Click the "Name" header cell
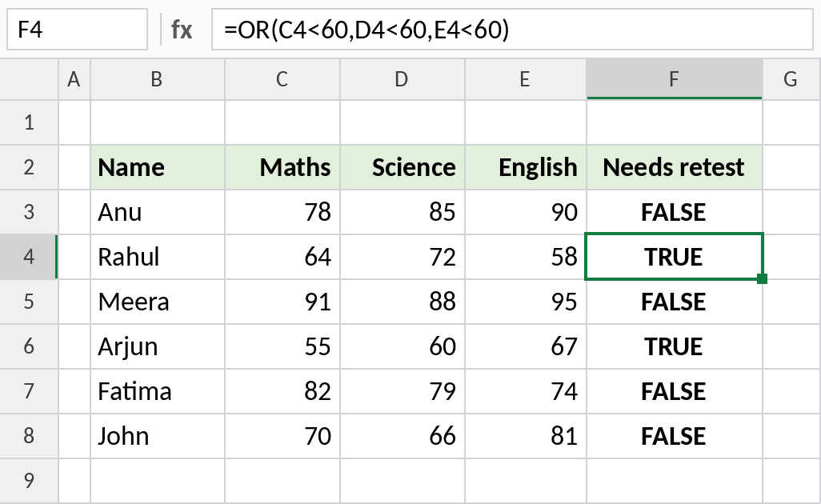The height and width of the screenshot is (504, 821). [158, 167]
